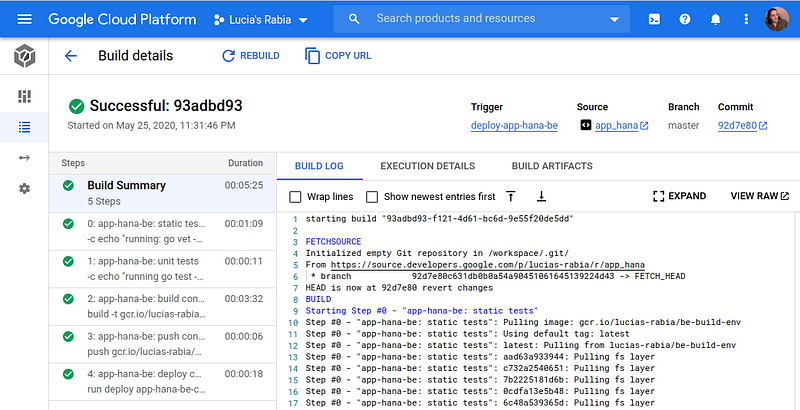Open the Settings gear sidebar icon

(x=24, y=189)
